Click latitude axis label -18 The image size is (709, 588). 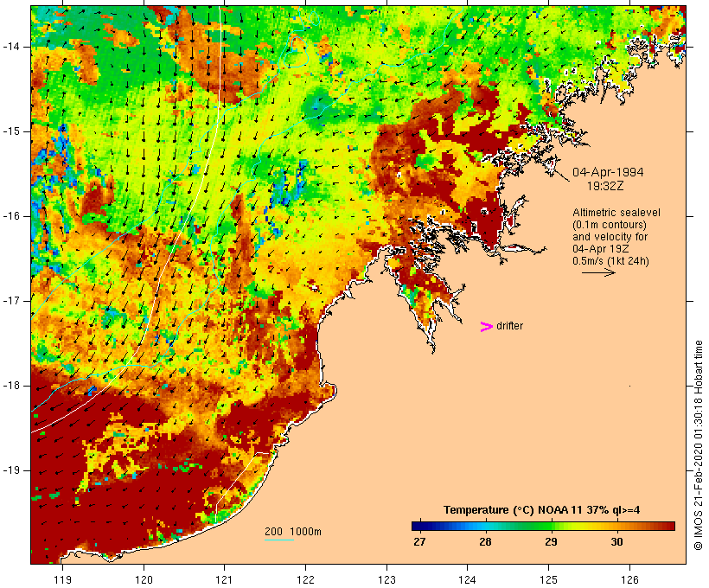click(11, 386)
